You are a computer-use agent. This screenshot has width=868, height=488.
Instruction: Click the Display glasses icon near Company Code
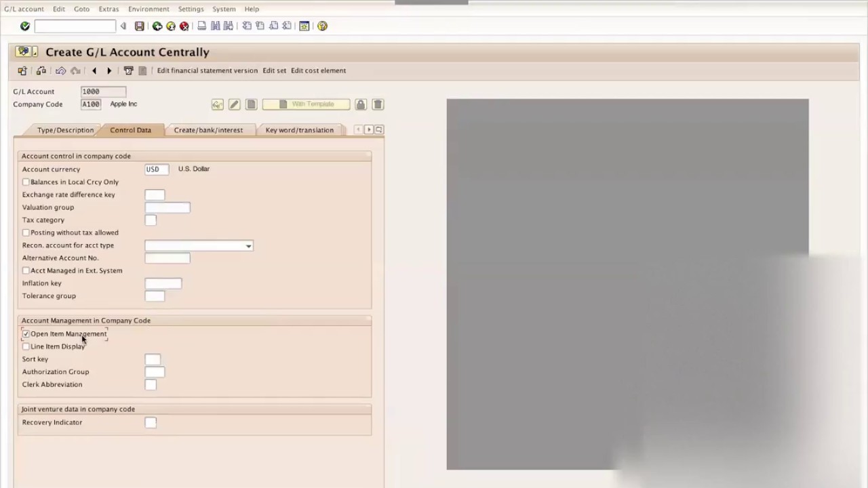point(218,104)
